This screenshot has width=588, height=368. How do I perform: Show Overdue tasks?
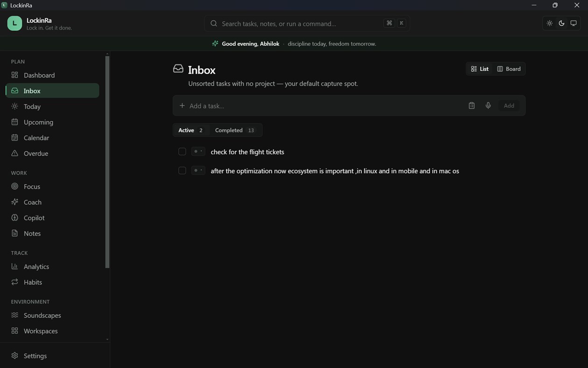pyautogui.click(x=52, y=153)
